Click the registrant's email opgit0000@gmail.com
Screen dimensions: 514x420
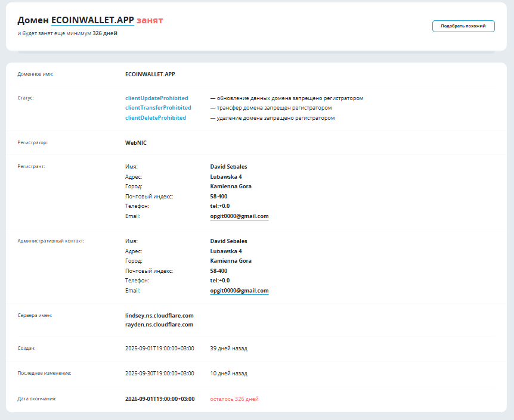[x=239, y=216]
